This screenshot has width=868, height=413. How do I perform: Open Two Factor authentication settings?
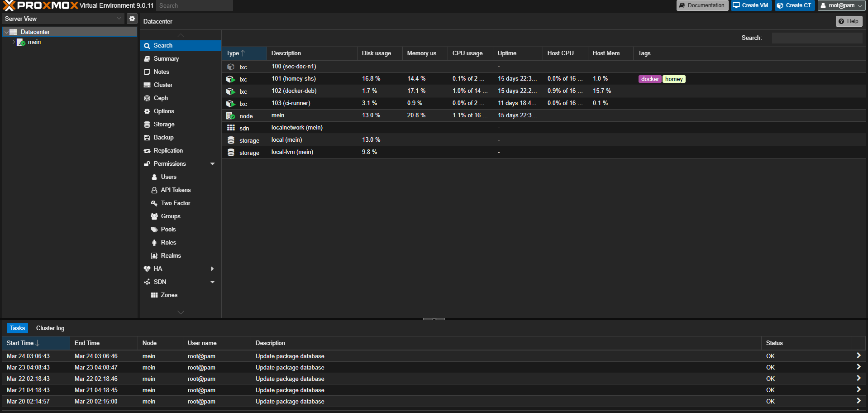click(175, 203)
